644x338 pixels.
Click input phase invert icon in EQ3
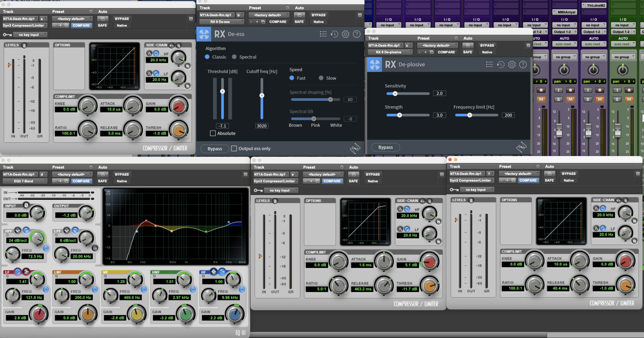tap(26, 206)
